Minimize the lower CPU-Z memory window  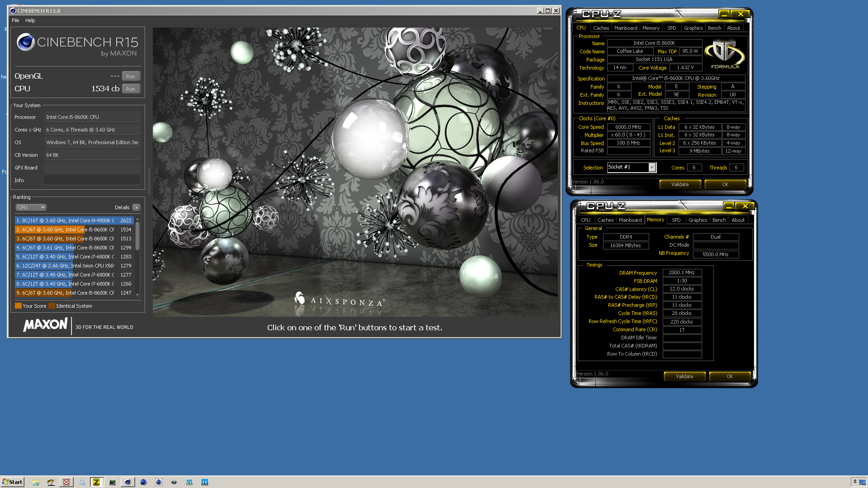(729, 206)
